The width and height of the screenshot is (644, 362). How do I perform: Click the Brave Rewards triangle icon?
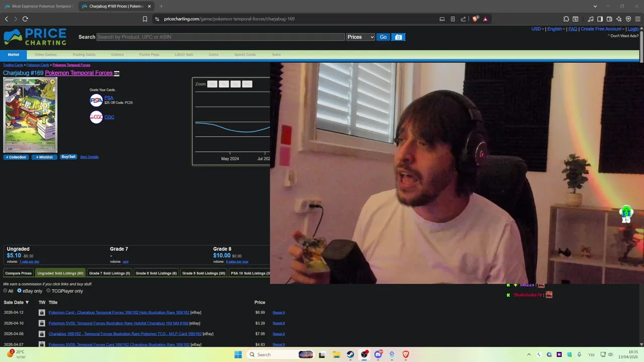pos(486,19)
